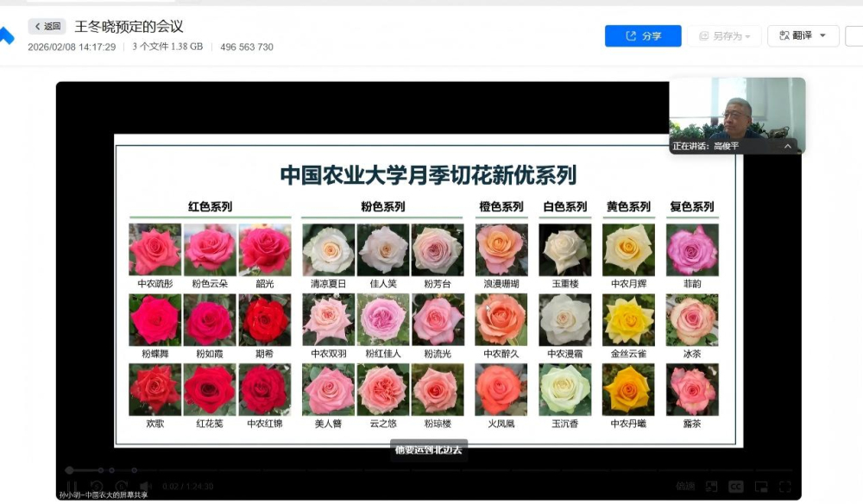Enter fullscreen video mode
The image size is (863, 504).
(784, 487)
